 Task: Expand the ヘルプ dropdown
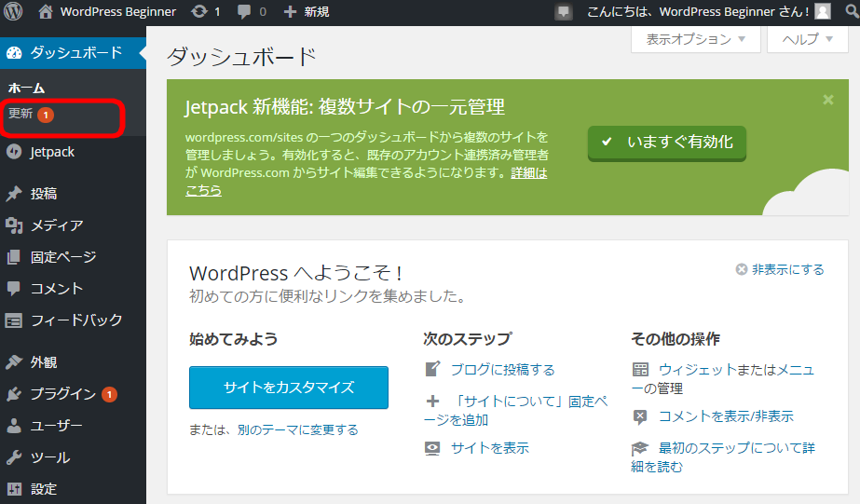click(x=807, y=39)
